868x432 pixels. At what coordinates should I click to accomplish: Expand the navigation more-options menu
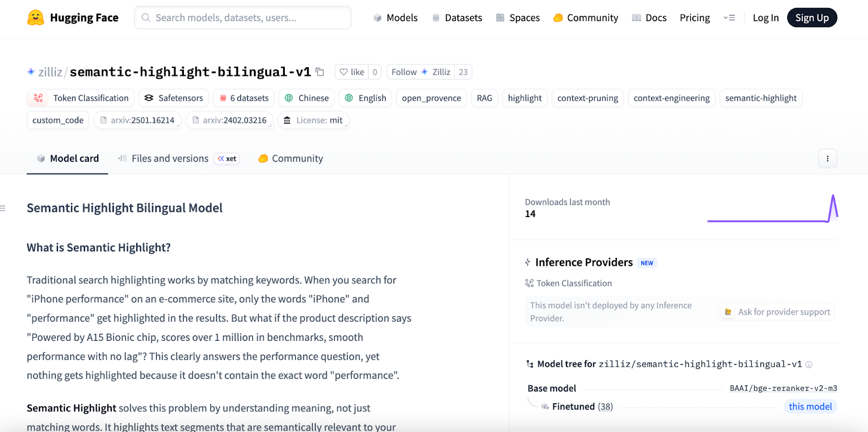(729, 18)
